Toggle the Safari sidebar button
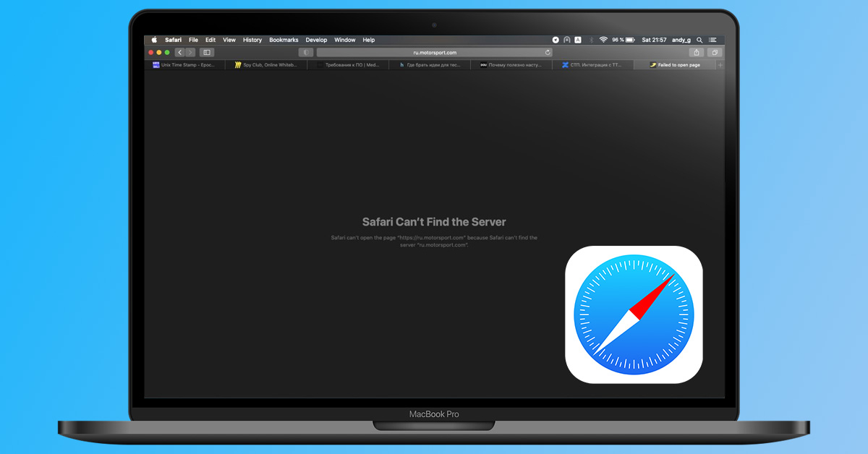The height and width of the screenshot is (454, 868). (x=207, y=52)
